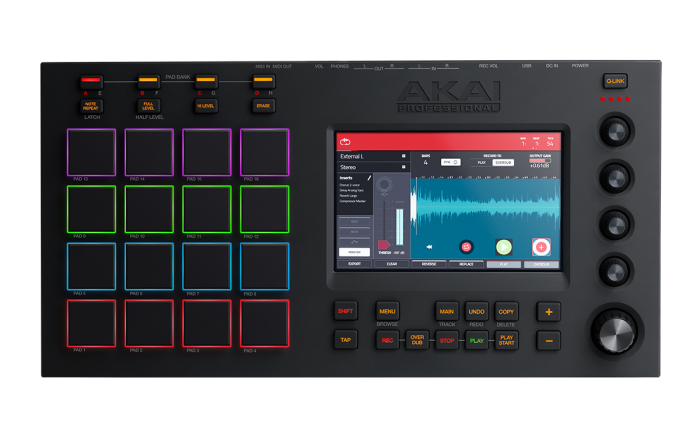Hit the Play Start hardware button
This screenshot has height=438, width=700.
(x=506, y=340)
